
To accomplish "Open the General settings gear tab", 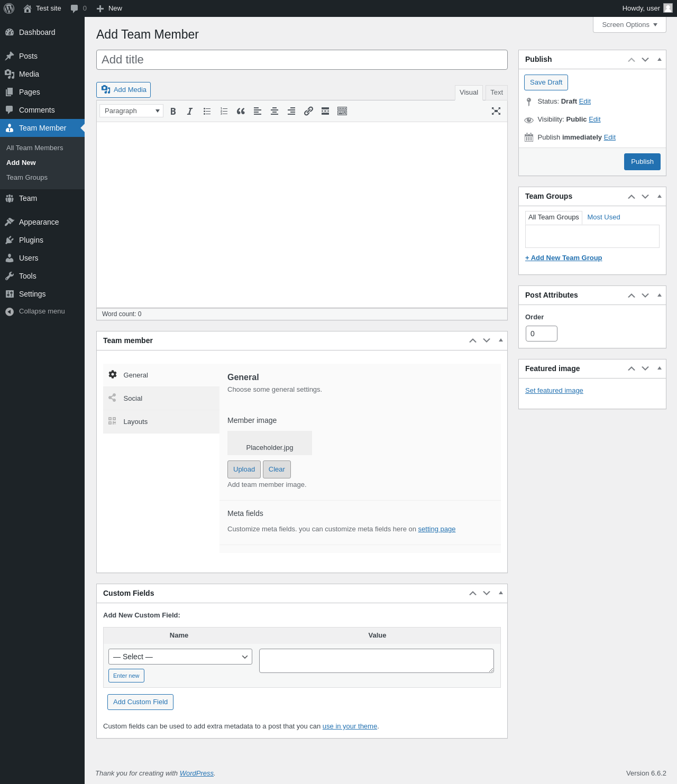I will pyautogui.click(x=161, y=375).
